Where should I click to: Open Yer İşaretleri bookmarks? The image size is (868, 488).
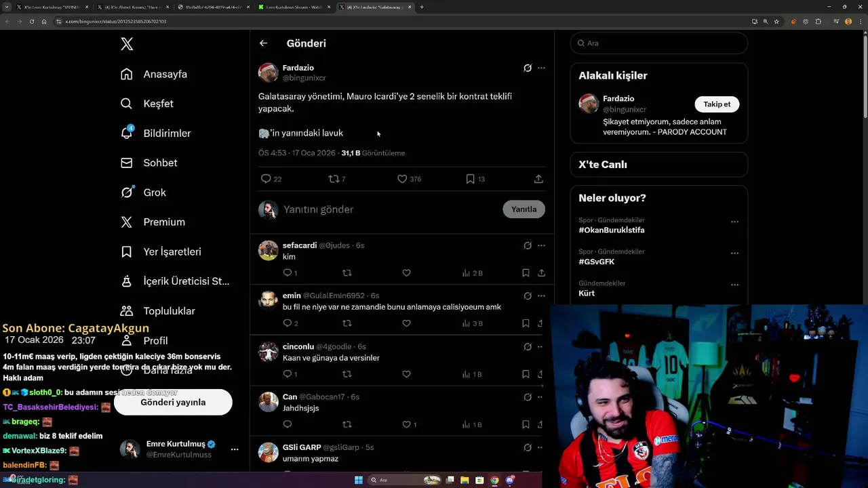coord(161,251)
